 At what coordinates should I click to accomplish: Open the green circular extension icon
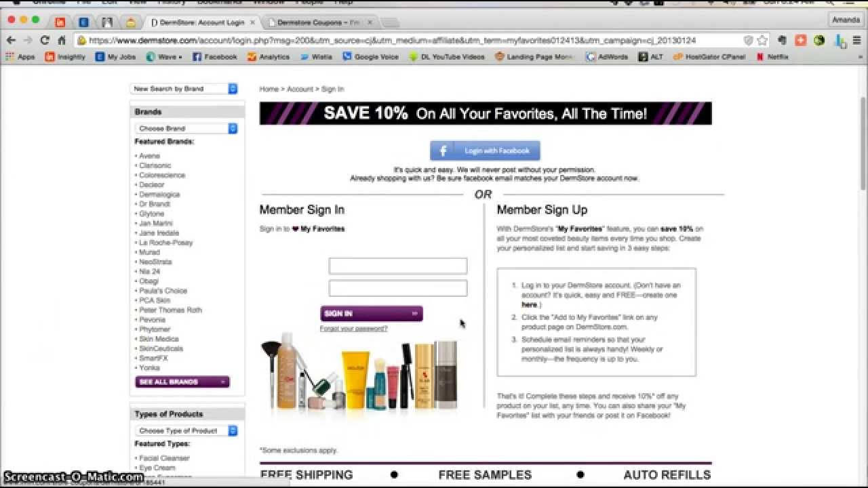(x=819, y=40)
